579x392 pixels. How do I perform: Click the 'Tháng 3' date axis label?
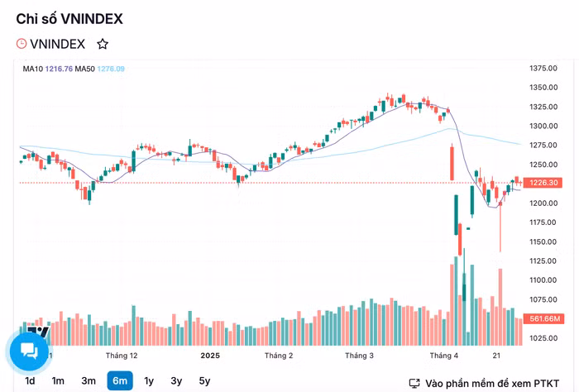point(360,356)
